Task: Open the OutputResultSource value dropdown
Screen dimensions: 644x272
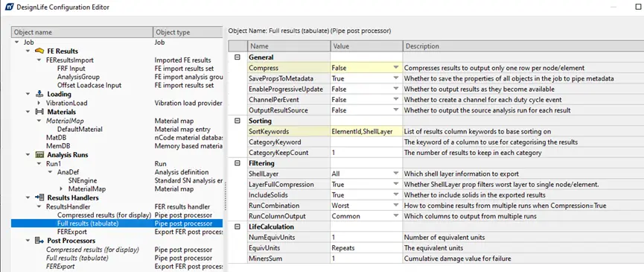Action: (x=396, y=110)
